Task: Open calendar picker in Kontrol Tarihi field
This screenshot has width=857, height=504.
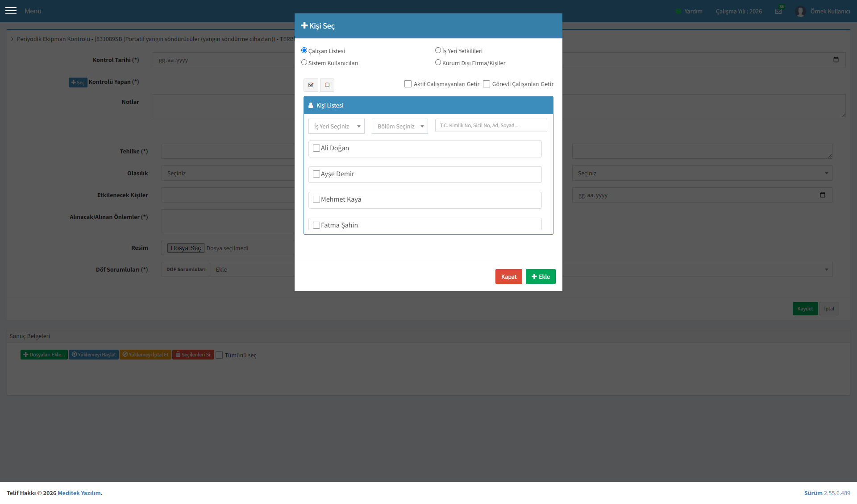Action: 836,60
